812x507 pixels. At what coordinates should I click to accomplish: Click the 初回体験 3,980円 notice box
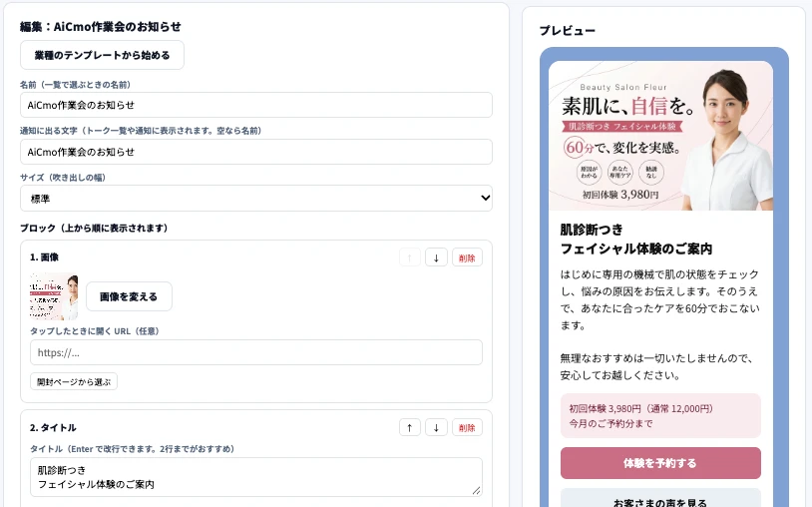660,416
